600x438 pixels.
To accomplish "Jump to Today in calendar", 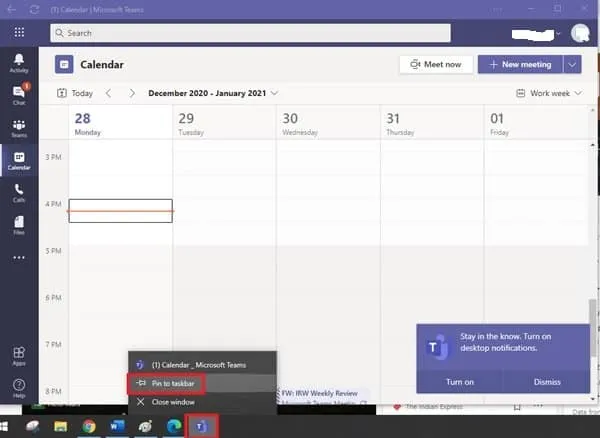I will coord(75,93).
